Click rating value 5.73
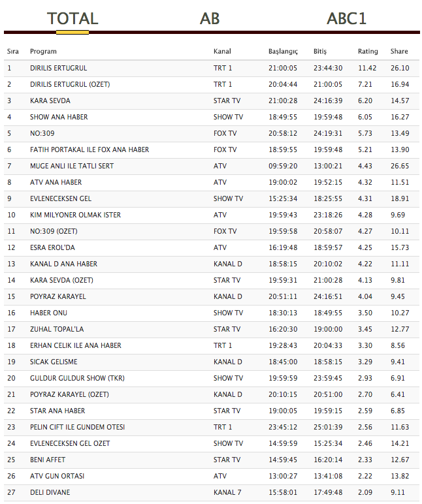 (365, 133)
